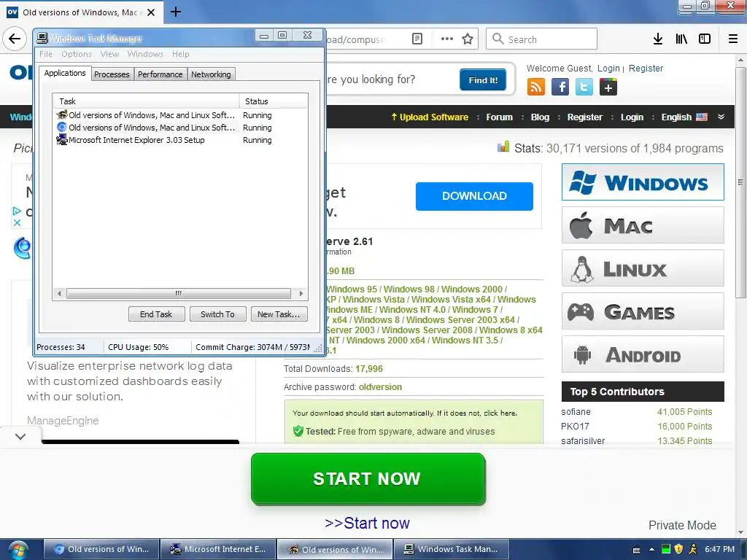Click into the Firefox Search box

coord(541,39)
